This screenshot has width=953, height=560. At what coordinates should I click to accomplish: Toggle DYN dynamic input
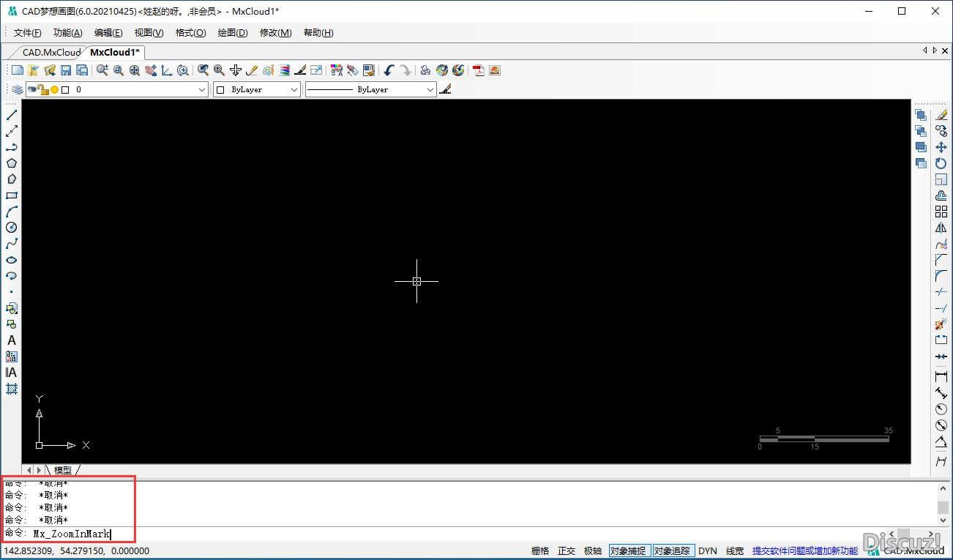(708, 551)
